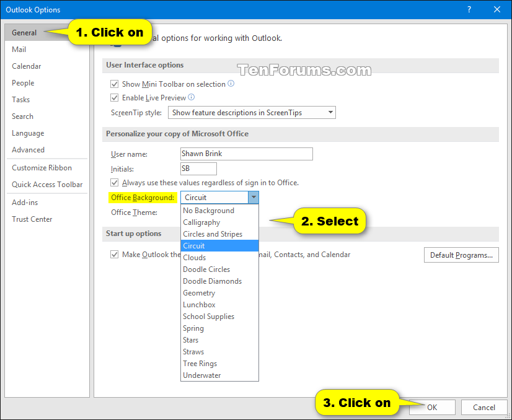Choose Geometry background
Viewport: 512px width, 420px height.
coord(219,293)
